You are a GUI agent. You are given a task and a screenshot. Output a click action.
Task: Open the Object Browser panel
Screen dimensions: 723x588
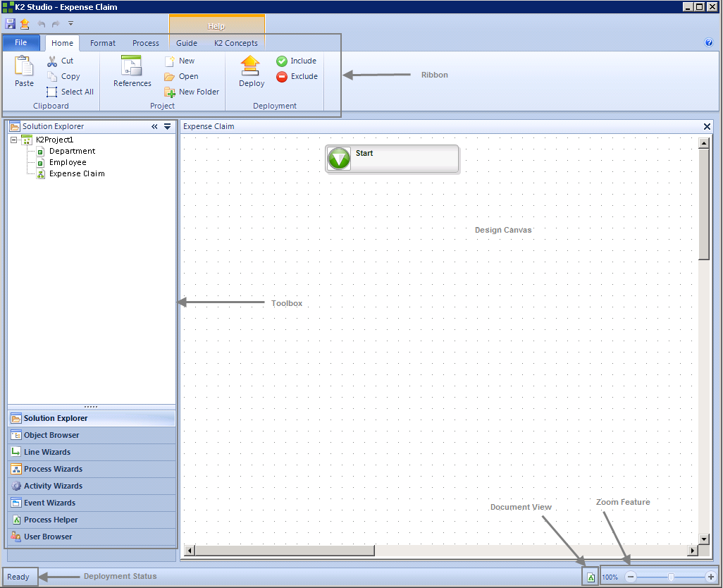(x=92, y=435)
